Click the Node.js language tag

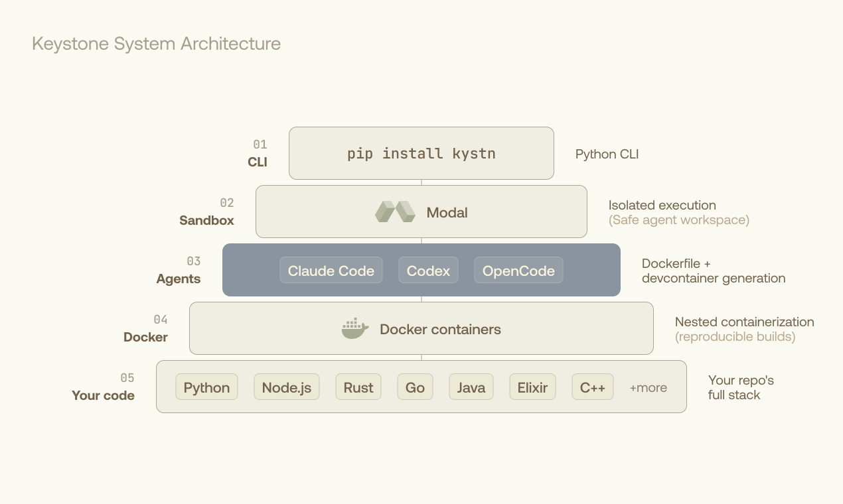pos(287,387)
